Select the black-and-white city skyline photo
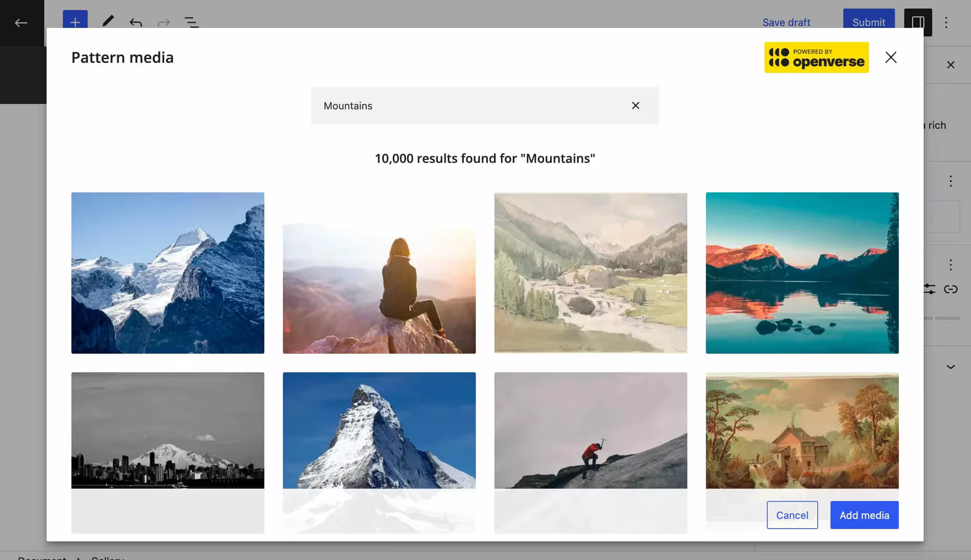The height and width of the screenshot is (560, 971). [x=167, y=430]
